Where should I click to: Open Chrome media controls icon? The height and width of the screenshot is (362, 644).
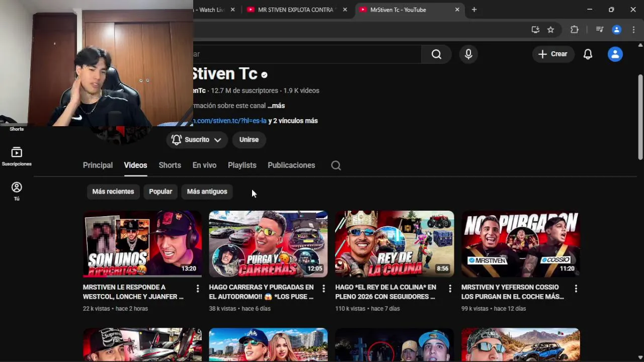click(599, 30)
